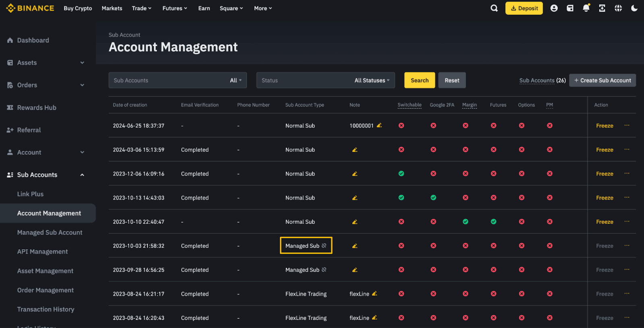The image size is (644, 328).
Task: Collapse the Sub Accounts sidebar section
Action: [x=82, y=175]
